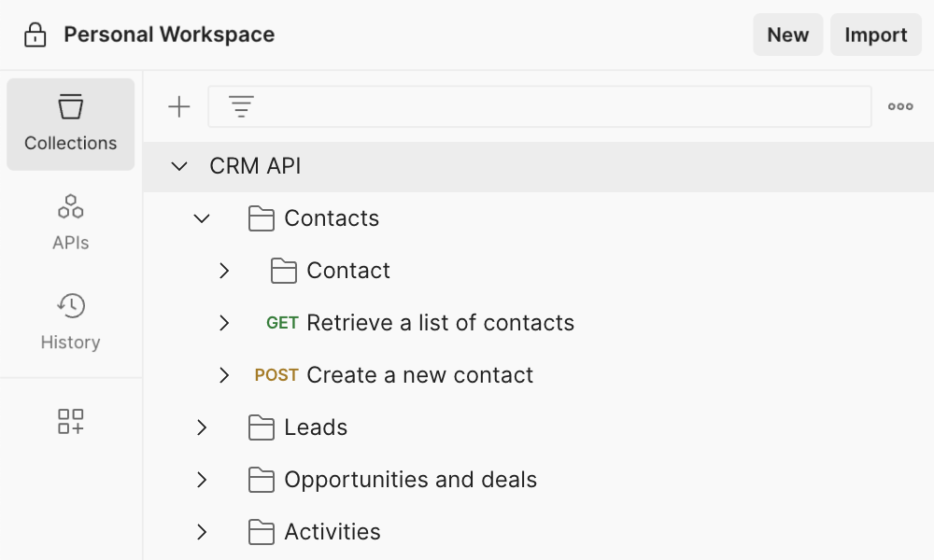The image size is (934, 560).
Task: Expand Opportunities and deals folder chevron
Action: coord(202,480)
